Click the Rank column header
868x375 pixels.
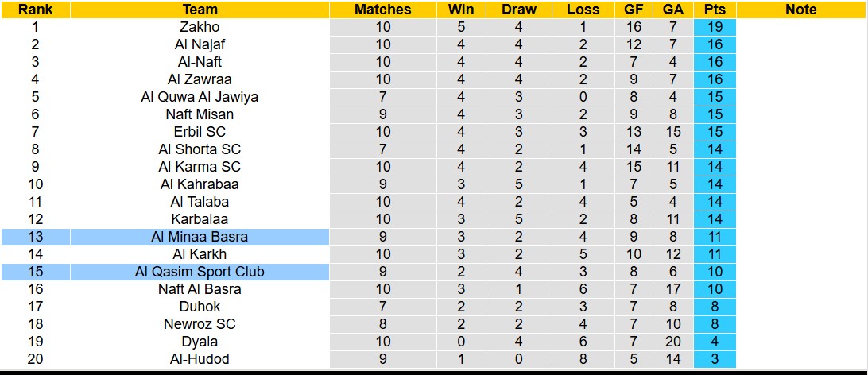[x=35, y=10]
